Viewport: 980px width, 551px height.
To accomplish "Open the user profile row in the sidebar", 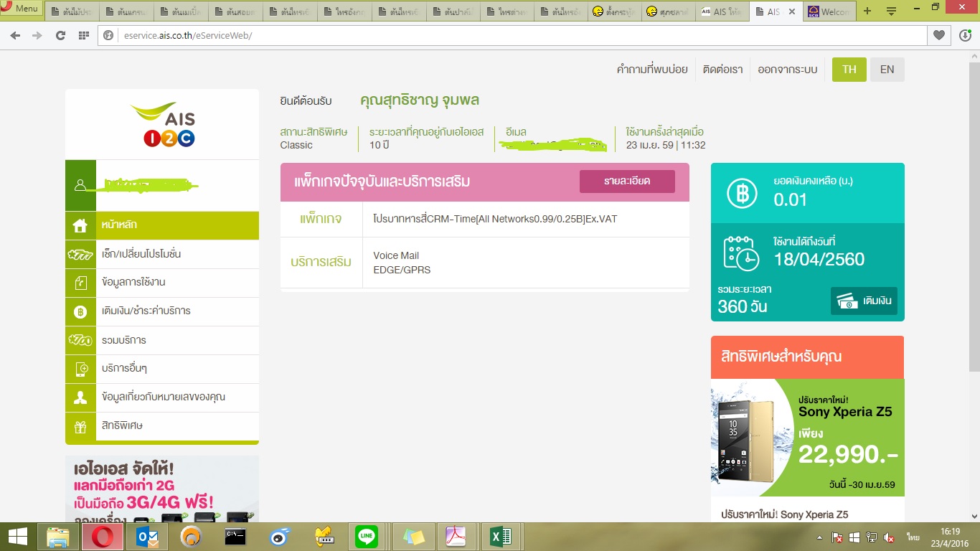I will point(162,185).
